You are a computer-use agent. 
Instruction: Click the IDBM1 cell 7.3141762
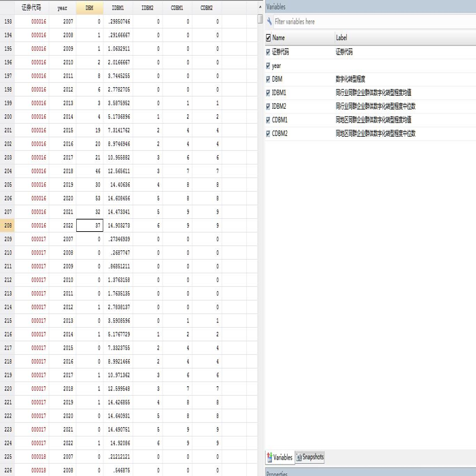coord(118,131)
